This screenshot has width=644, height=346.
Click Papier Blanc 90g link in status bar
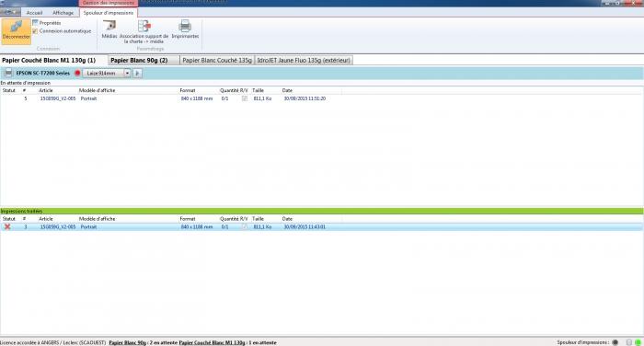pyautogui.click(x=128, y=342)
